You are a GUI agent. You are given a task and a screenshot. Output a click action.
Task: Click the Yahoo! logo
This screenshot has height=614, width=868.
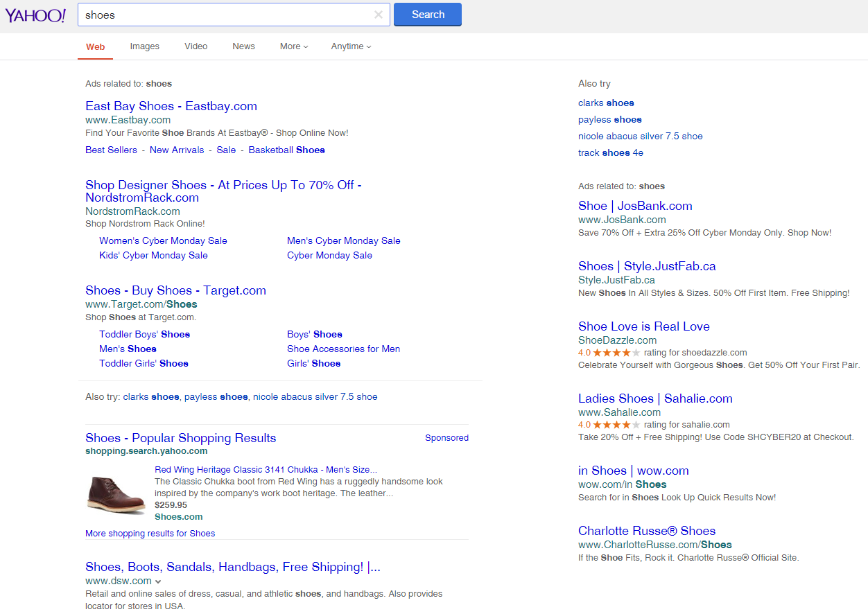pyautogui.click(x=36, y=15)
